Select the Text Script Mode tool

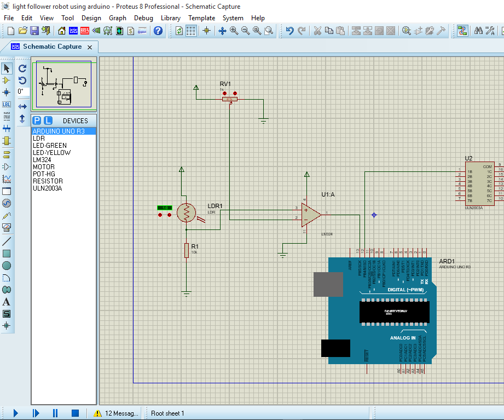pyautogui.click(x=7, y=117)
